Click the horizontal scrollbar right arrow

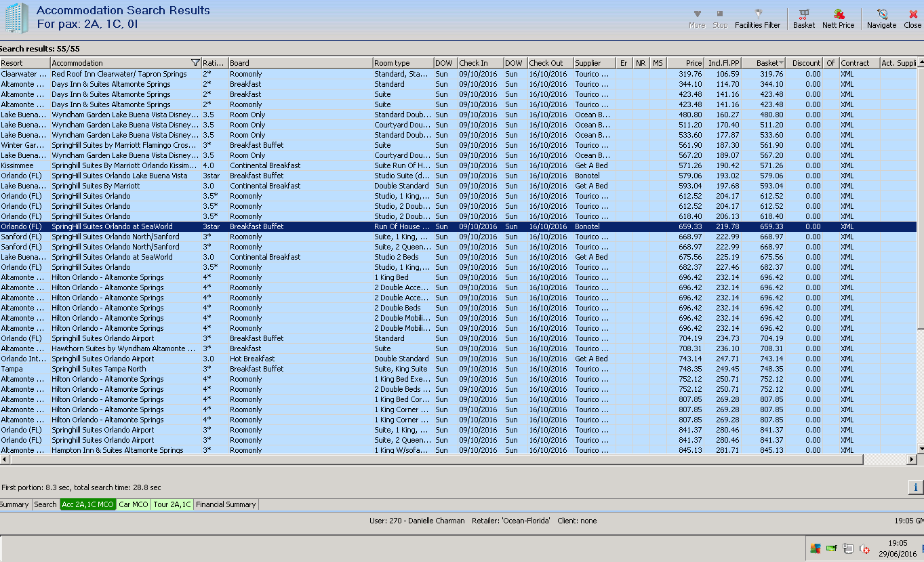pos(912,460)
